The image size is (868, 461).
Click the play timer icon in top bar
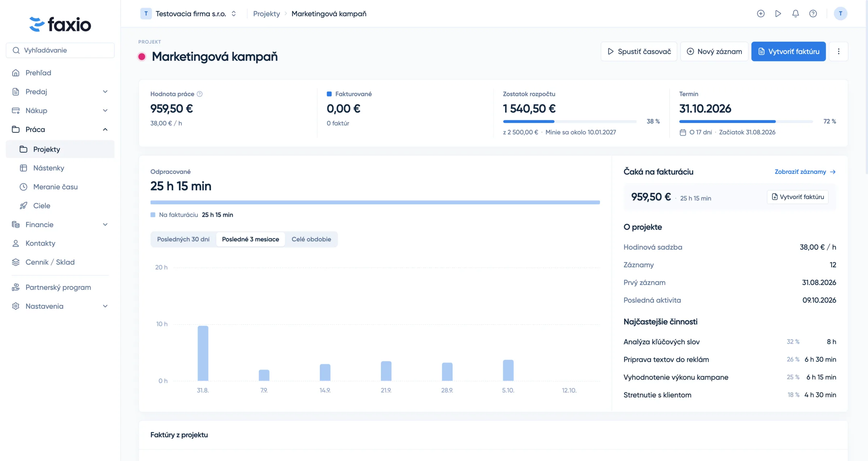tap(778, 13)
